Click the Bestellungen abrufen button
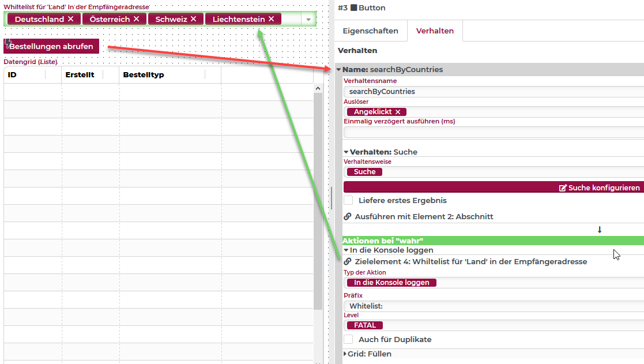 tap(51, 47)
